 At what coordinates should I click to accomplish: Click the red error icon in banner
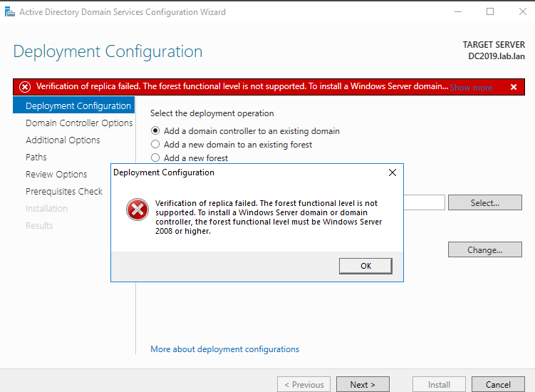(x=24, y=87)
